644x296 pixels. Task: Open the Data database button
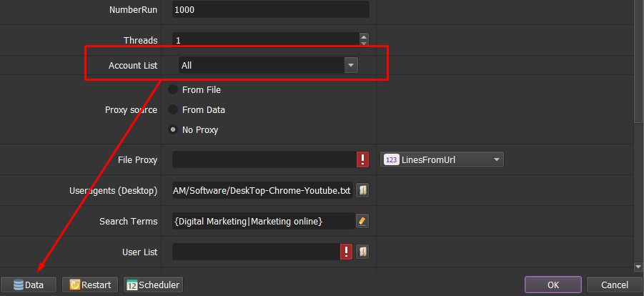[29, 285]
